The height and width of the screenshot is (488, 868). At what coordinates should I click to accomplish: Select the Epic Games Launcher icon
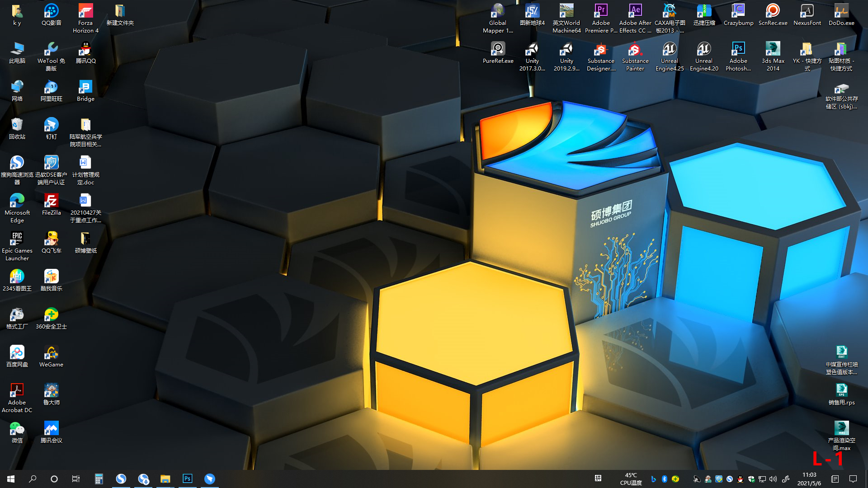17,239
